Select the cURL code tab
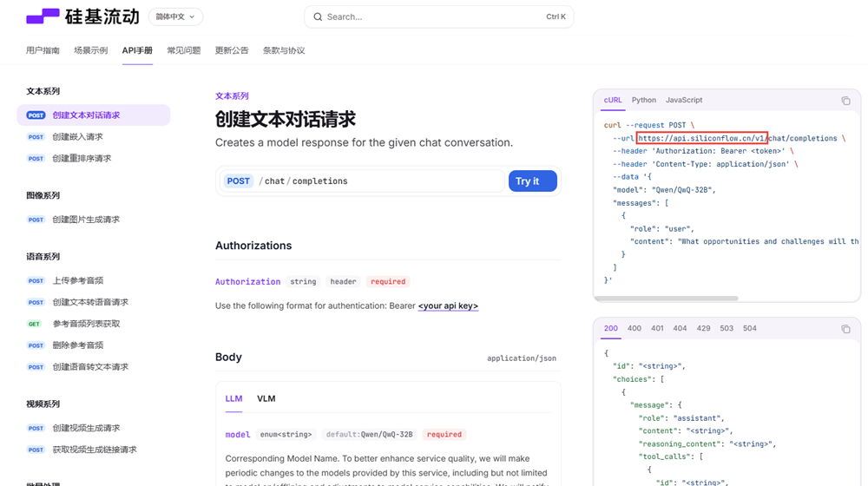Image resolution: width=868 pixels, height=486 pixels. coord(613,100)
